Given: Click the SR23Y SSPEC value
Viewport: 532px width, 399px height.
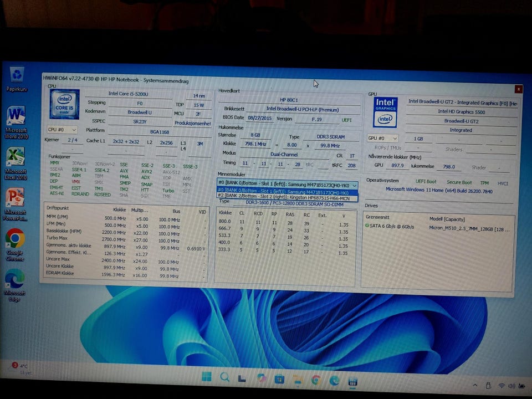Looking at the screenshot, I should pos(140,121).
